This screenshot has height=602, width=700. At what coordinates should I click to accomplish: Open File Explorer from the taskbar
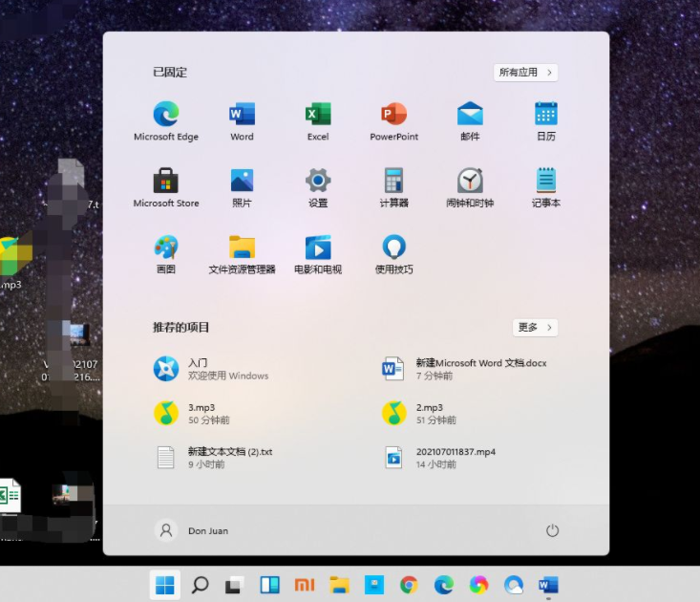point(339,585)
